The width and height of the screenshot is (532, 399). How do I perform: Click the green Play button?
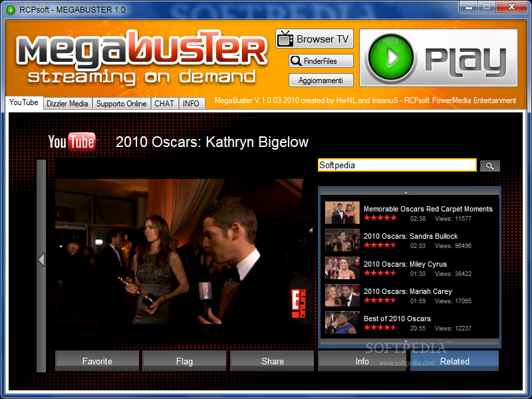pyautogui.click(x=438, y=58)
